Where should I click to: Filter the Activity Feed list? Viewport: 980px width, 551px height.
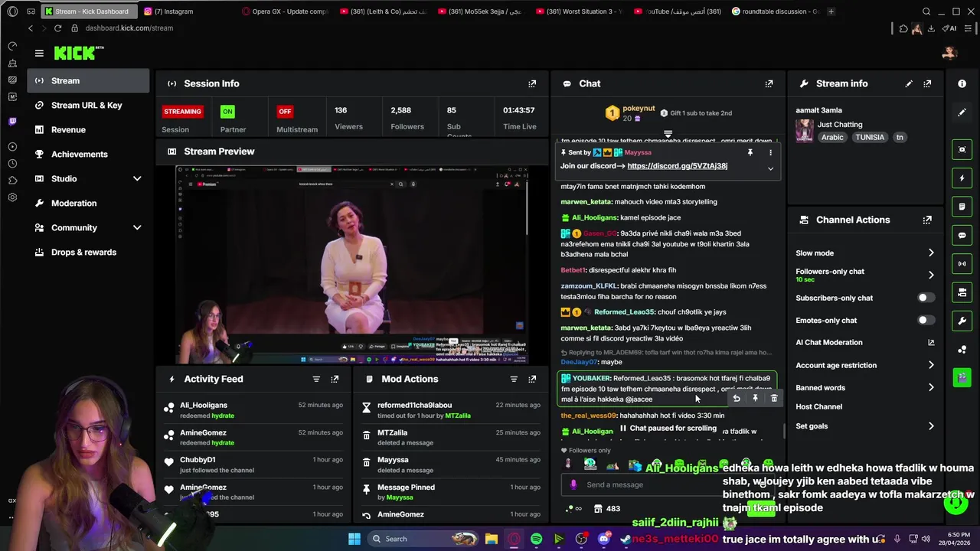[x=316, y=379]
